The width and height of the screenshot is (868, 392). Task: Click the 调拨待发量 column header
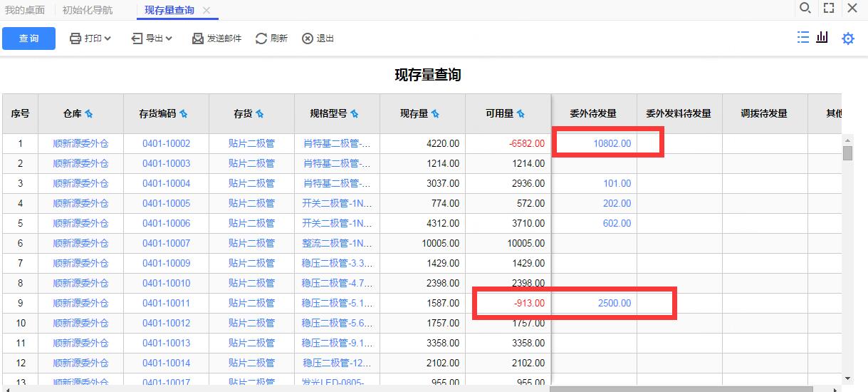point(764,113)
